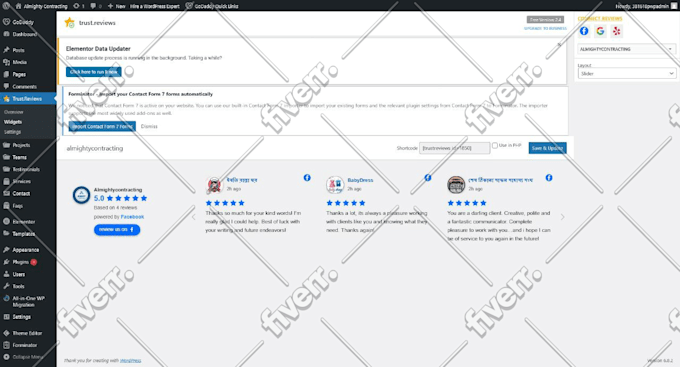Screen dimensions: 680x367
Task: Click Collapse Menu icon
Action: 6,357
